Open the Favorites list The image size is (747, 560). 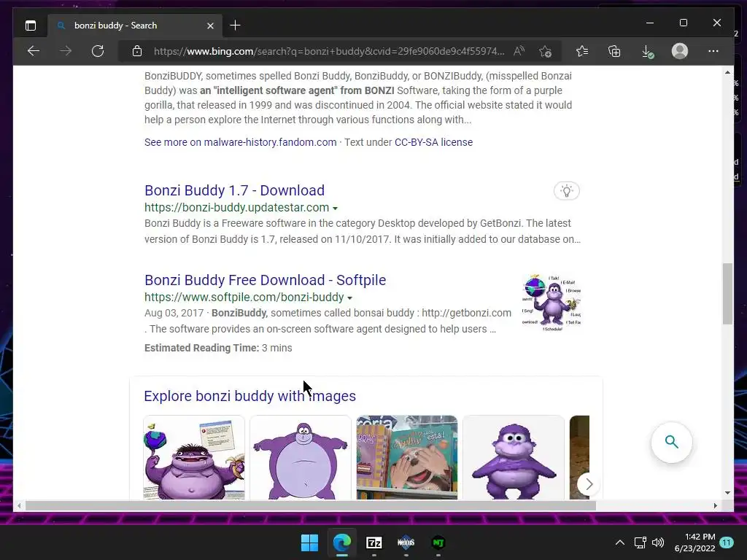click(x=581, y=51)
